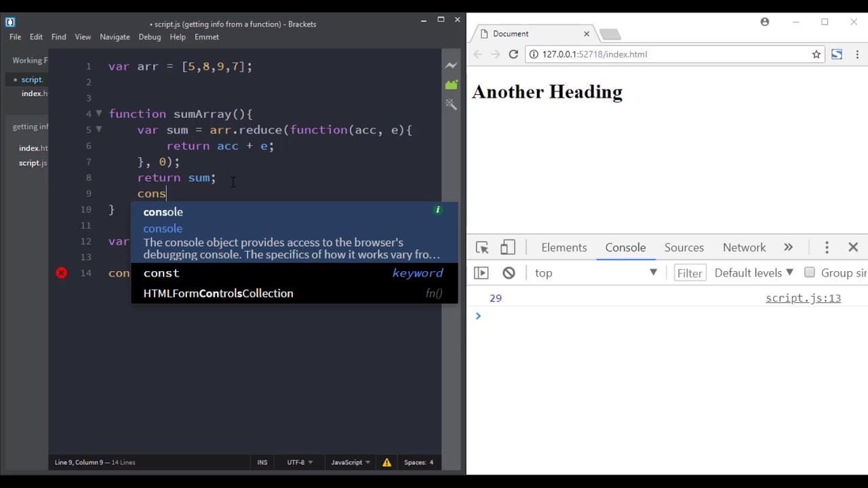The width and height of the screenshot is (868, 488).
Task: Select index.html in Working Files
Action: click(35, 94)
